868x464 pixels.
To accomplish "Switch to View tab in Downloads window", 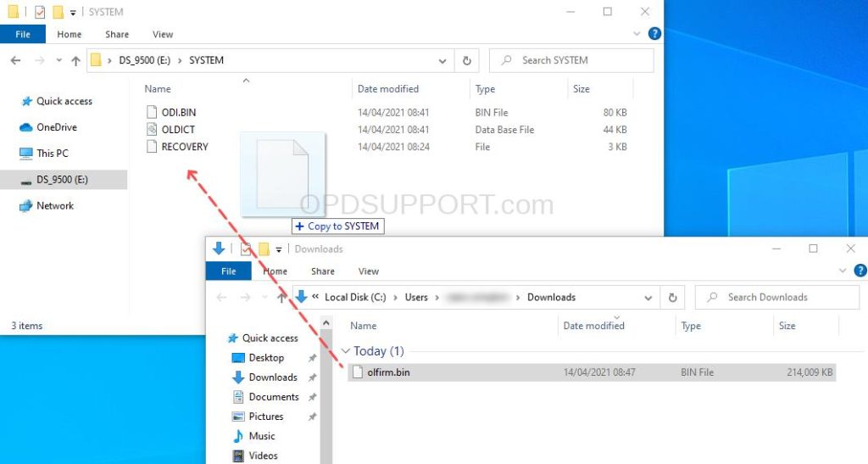I will [x=368, y=271].
